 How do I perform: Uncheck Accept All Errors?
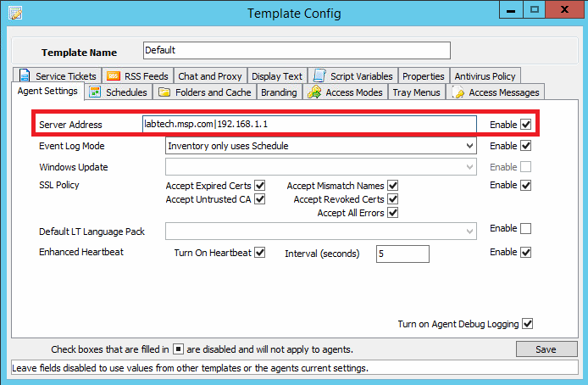coord(392,213)
